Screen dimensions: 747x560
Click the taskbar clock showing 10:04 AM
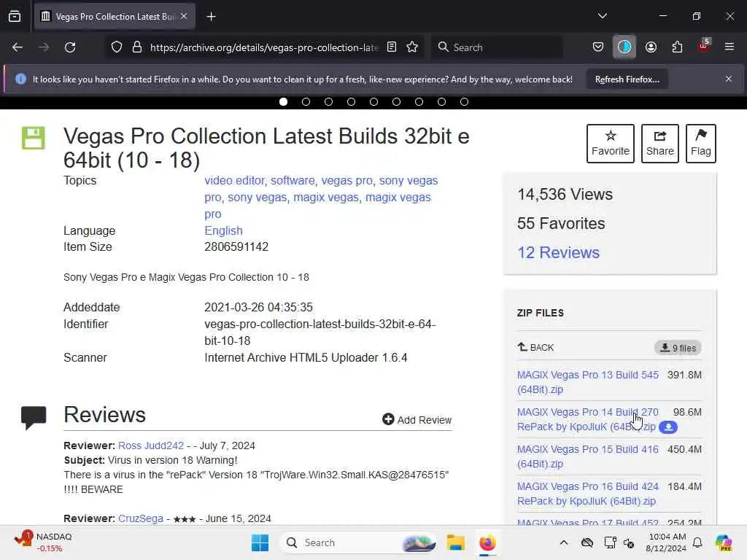point(667,542)
